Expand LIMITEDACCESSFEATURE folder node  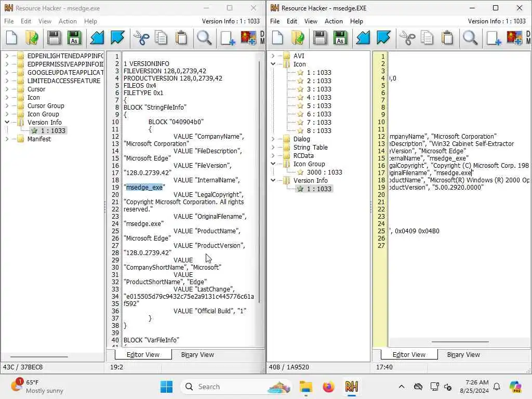pyautogui.click(x=7, y=81)
